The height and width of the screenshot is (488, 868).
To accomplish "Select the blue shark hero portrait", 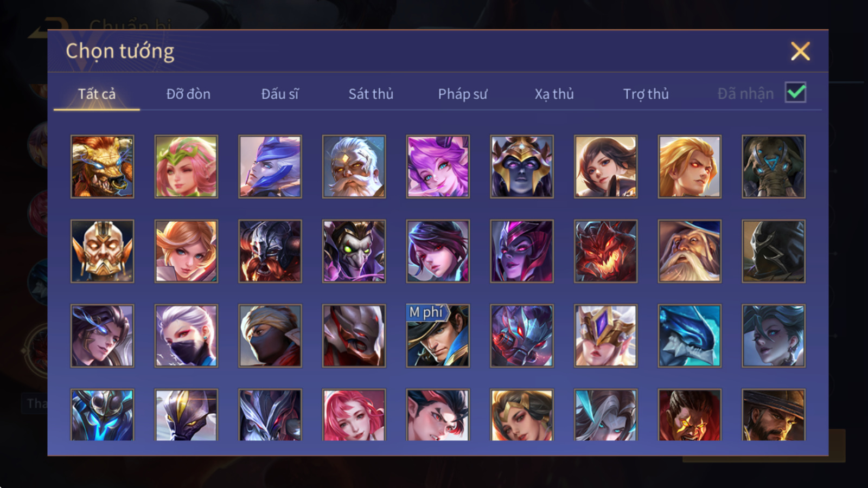I will pos(690,336).
